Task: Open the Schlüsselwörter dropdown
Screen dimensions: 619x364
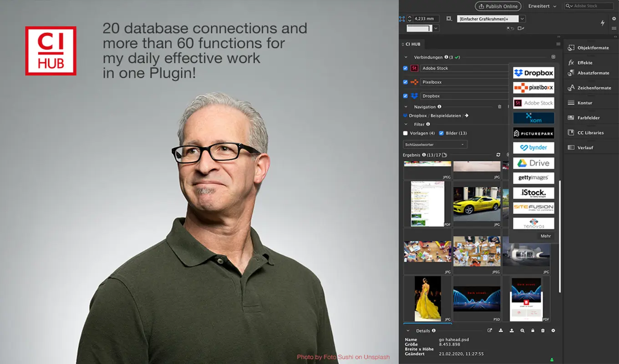Action: point(435,145)
